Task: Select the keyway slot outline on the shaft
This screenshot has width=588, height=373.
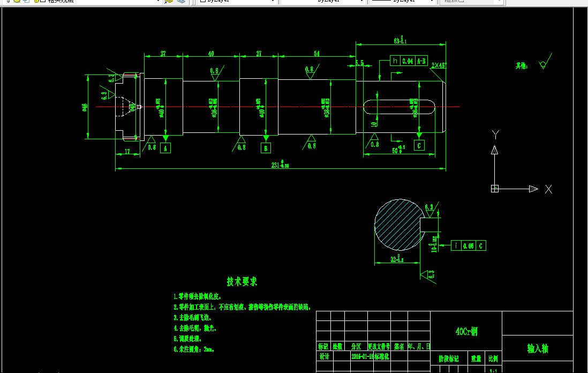Action: coord(399,107)
